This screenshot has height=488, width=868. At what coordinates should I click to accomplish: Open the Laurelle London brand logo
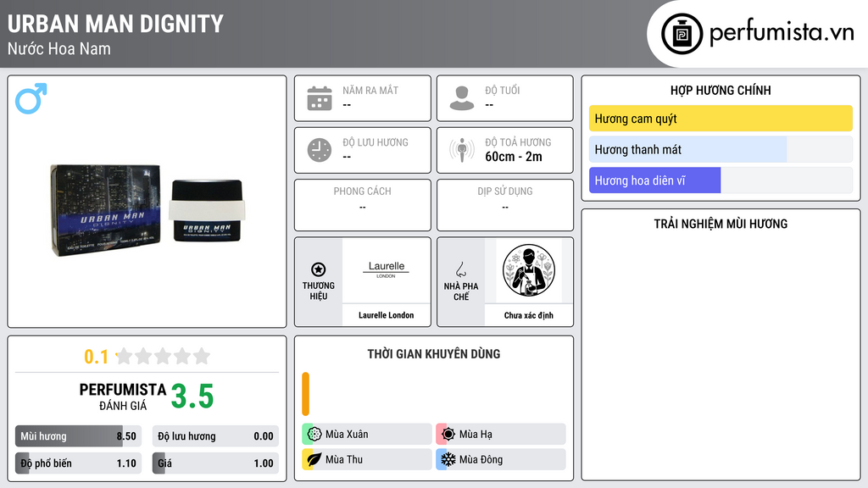pos(387,269)
